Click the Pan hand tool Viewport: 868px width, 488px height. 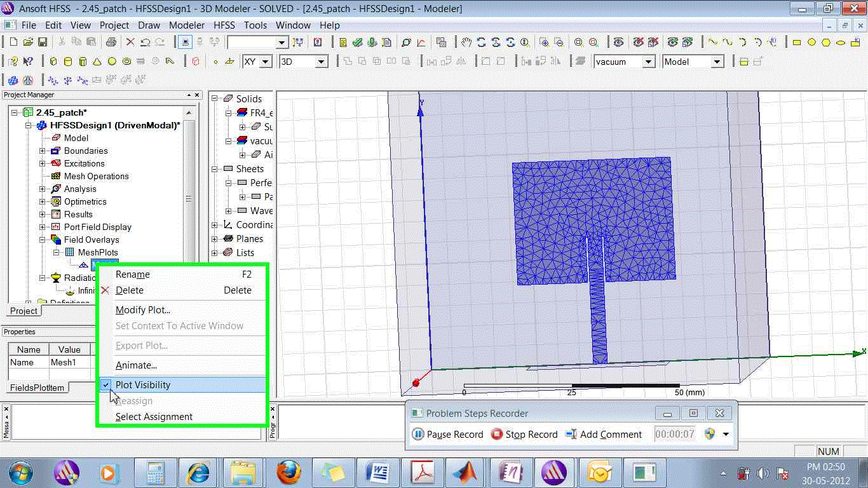pos(466,42)
